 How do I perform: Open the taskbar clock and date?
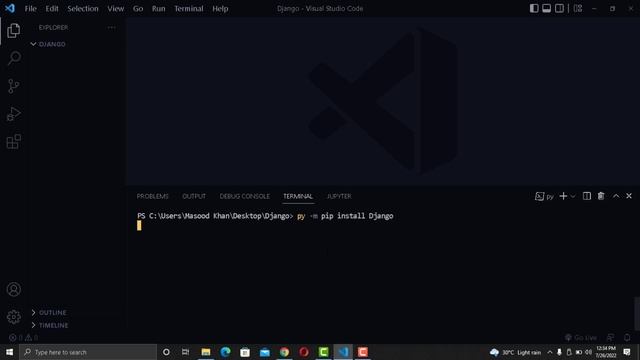[605, 352]
